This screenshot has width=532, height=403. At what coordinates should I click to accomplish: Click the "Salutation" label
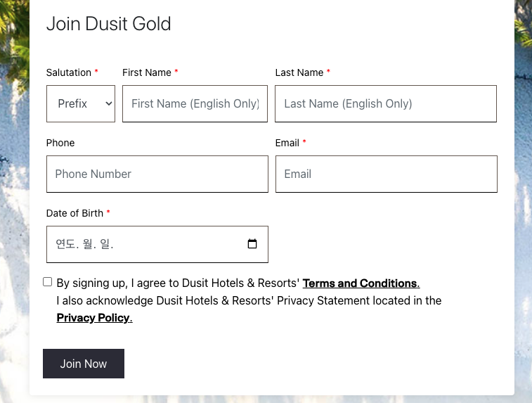(69, 72)
